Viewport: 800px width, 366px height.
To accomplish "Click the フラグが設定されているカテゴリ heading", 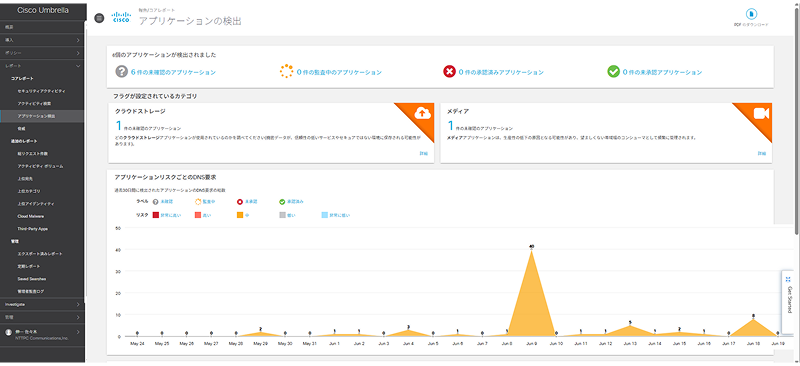I will pyautogui.click(x=155, y=95).
